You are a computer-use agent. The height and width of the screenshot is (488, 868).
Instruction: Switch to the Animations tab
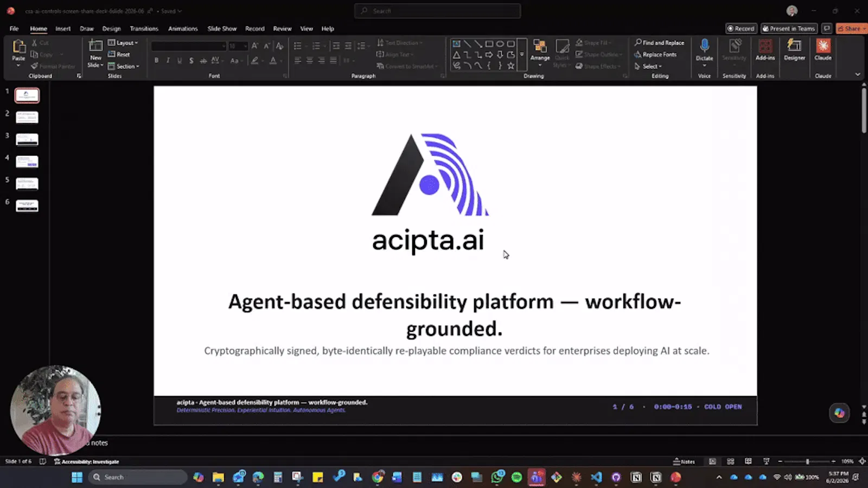tap(183, 29)
